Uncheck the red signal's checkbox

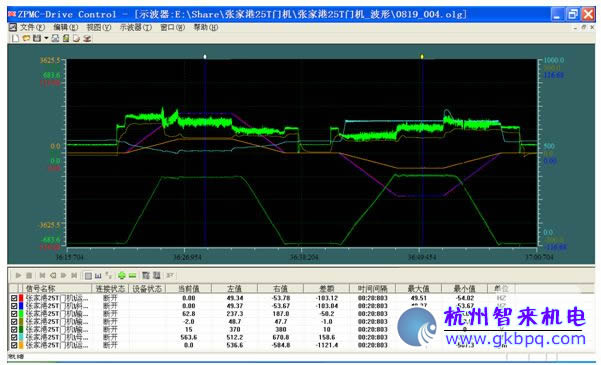point(14,298)
